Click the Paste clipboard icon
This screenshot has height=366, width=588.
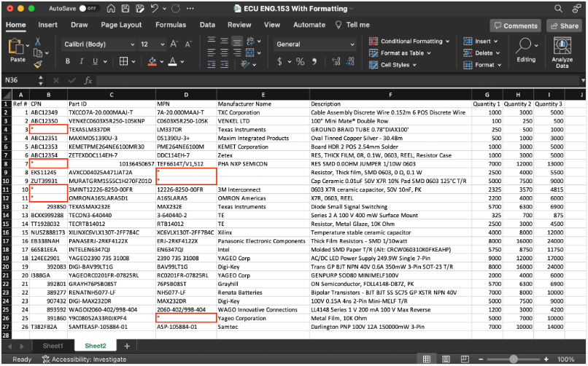coord(16,46)
